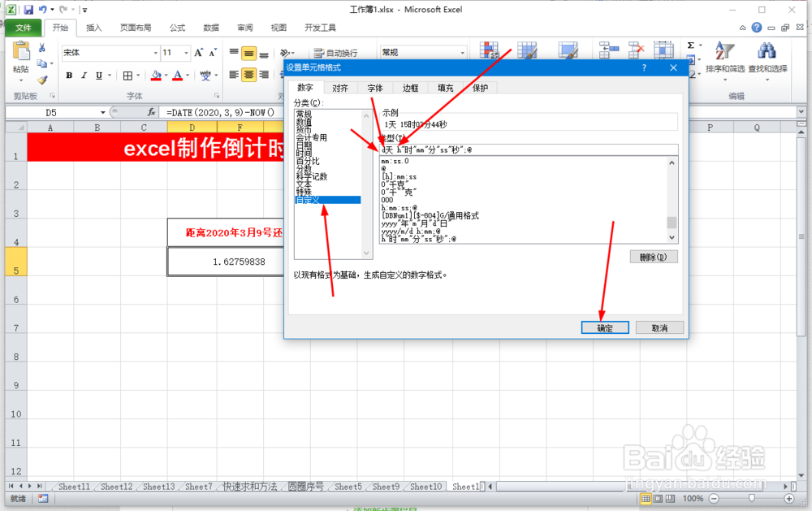Switch to the 保护 dialog tab
This screenshot has width=812, height=511.
tap(480, 88)
